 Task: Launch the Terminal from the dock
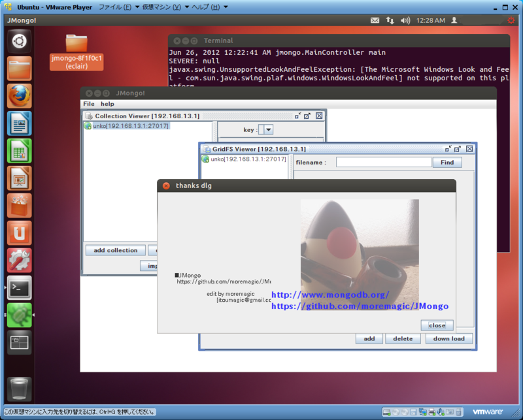(x=19, y=287)
